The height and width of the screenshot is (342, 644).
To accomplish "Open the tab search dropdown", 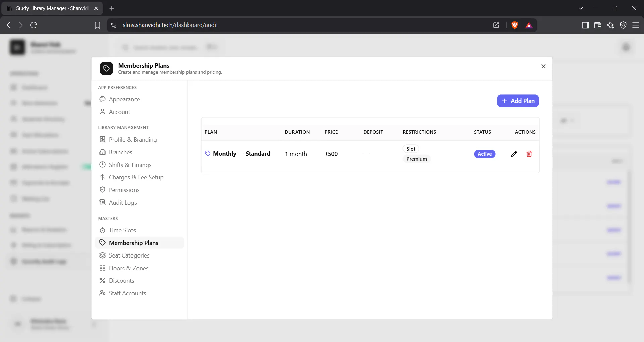I will (x=581, y=8).
